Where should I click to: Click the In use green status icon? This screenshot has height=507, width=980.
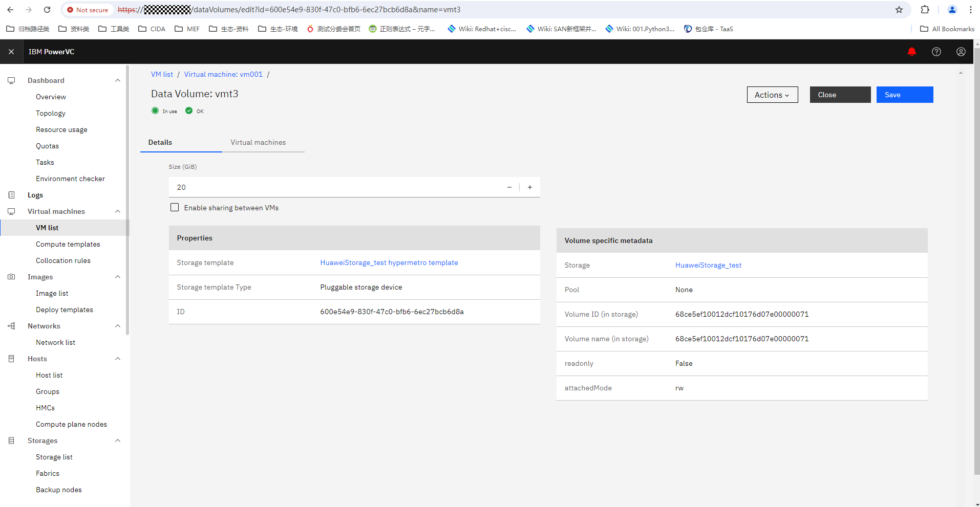155,111
